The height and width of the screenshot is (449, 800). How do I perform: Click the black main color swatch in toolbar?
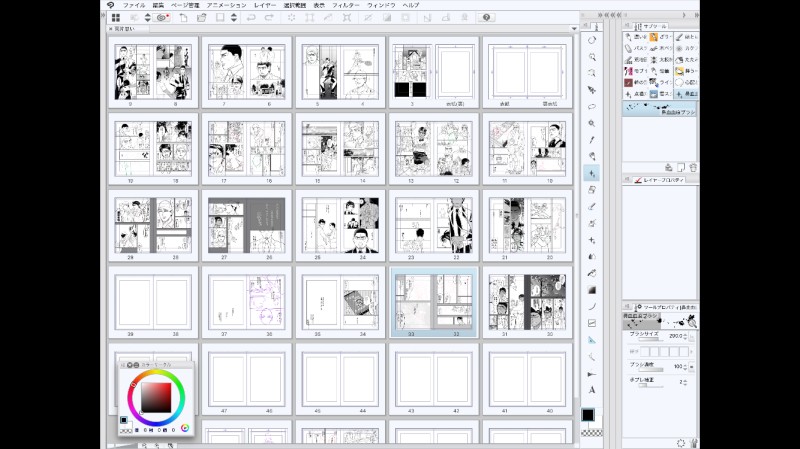[588, 415]
